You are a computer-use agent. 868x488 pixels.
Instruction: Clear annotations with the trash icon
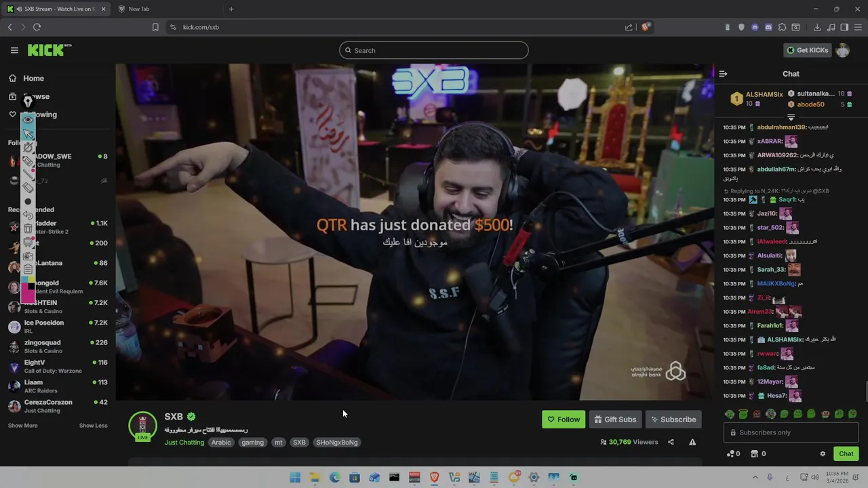coord(28,229)
